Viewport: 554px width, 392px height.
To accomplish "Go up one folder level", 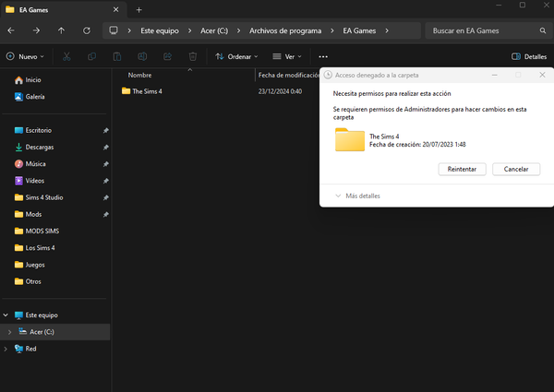I will pos(61,30).
